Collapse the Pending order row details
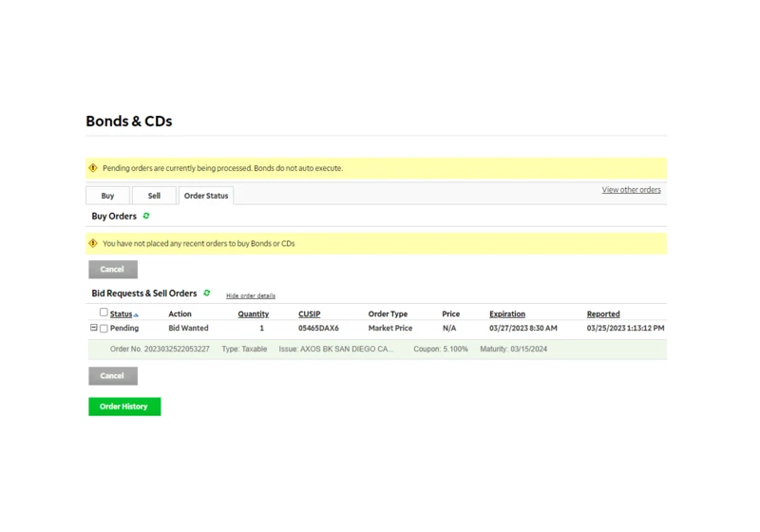 pyautogui.click(x=93, y=328)
